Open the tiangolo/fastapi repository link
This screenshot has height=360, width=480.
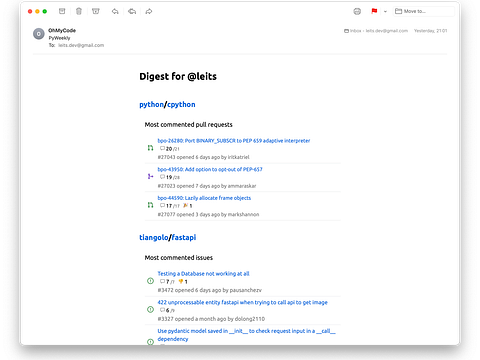pyautogui.click(x=168, y=237)
